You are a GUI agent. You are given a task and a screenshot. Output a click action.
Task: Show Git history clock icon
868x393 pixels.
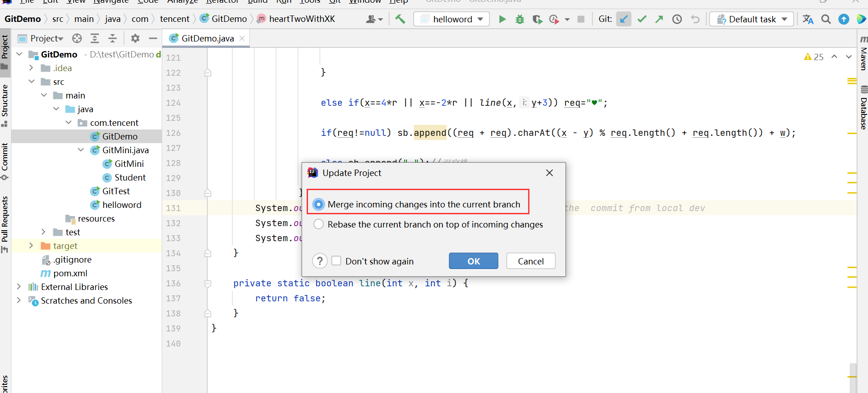[x=677, y=19]
